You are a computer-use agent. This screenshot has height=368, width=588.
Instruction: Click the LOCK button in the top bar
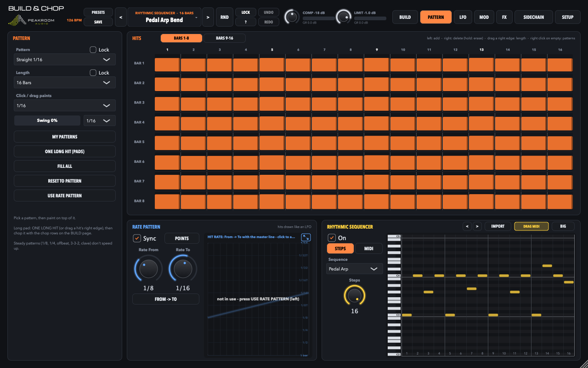(x=246, y=12)
